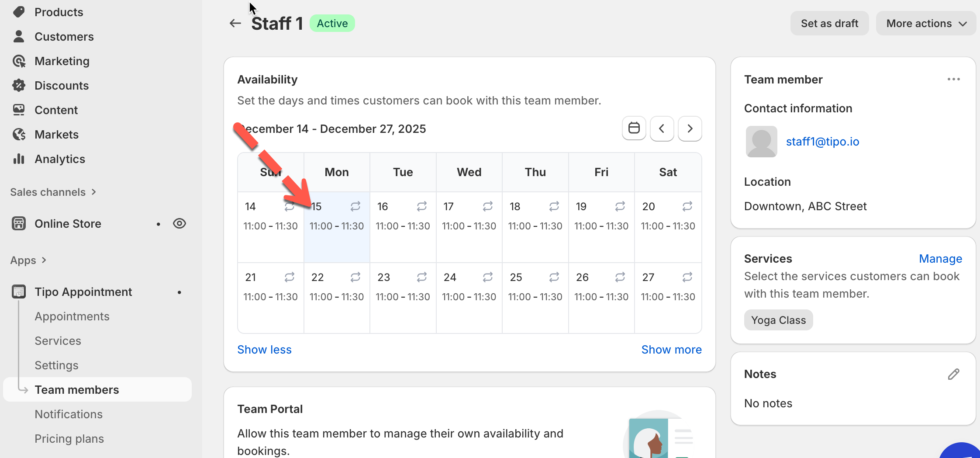Go to Pricing plans menu item
Screen dimensions: 980x458
tap(69, 439)
